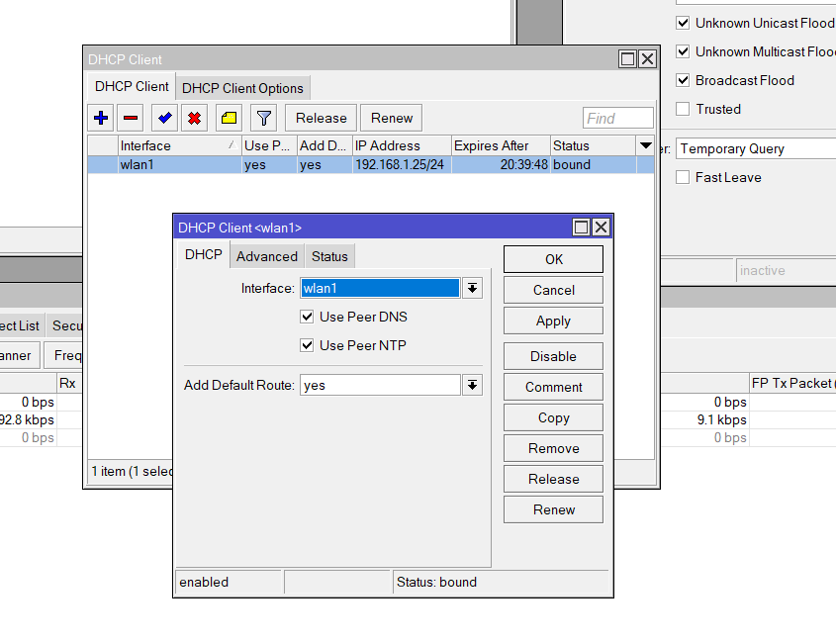Image resolution: width=836 pixels, height=644 pixels.
Task: Uncheck Unknown Unicast Flood option
Action: tap(683, 23)
